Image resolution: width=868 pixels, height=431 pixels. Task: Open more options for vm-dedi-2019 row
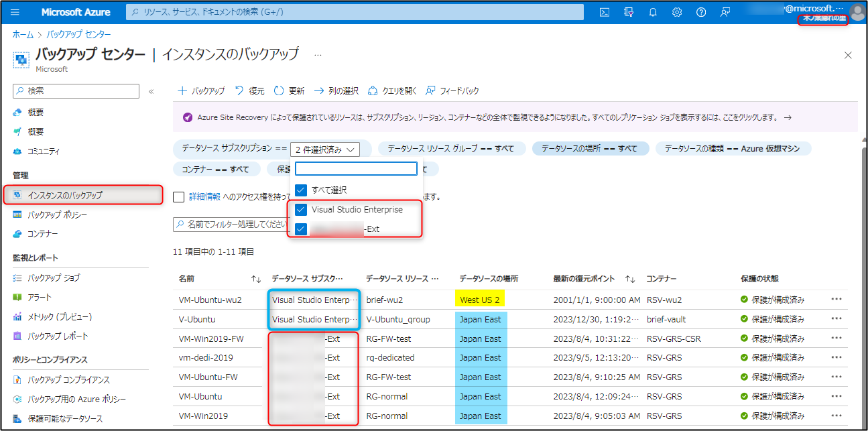pos(836,358)
